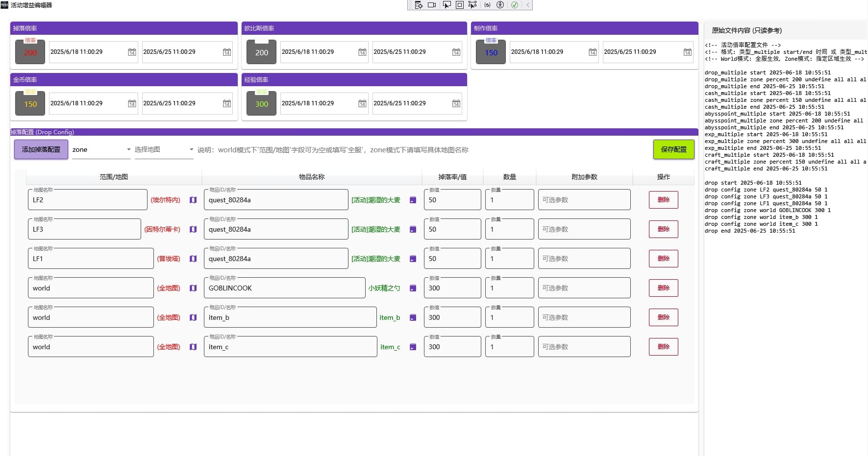
Task: Click map picker icon in LF2 row
Action: tap(193, 200)
